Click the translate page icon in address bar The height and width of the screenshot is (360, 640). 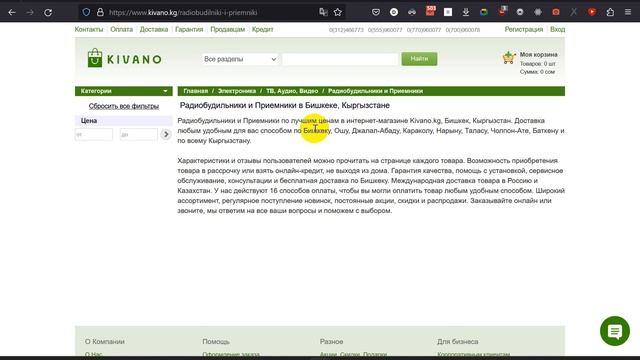pos(323,12)
